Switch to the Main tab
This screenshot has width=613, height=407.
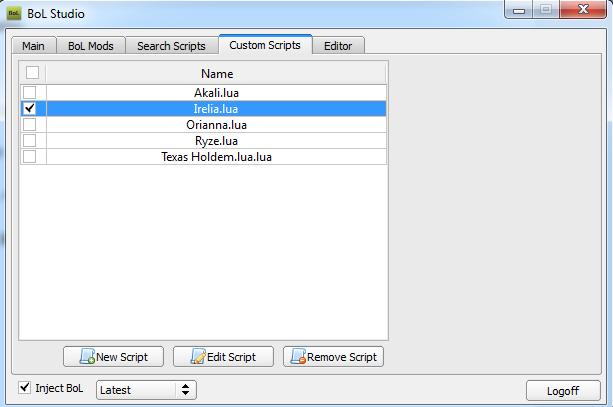click(34, 46)
